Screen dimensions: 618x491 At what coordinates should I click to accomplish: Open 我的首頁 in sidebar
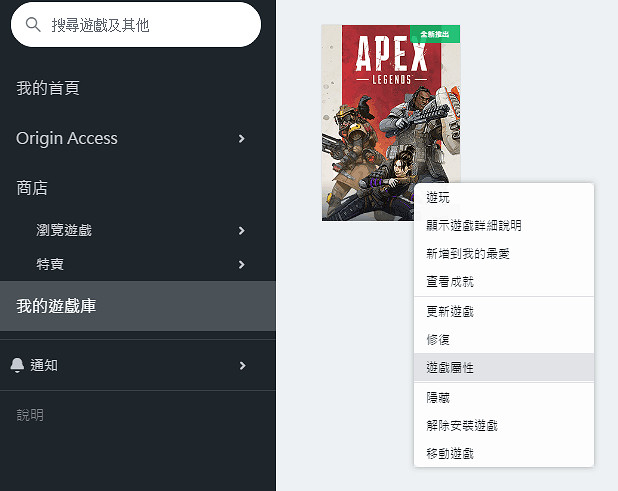tap(48, 88)
